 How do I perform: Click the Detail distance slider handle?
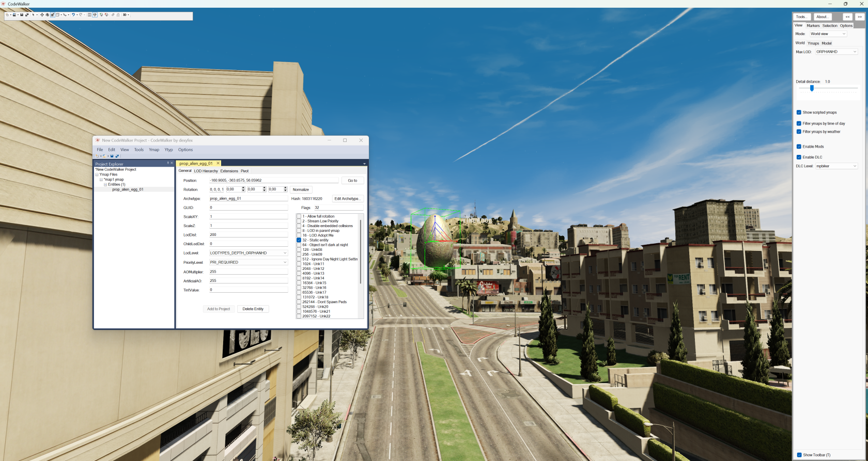click(x=812, y=88)
